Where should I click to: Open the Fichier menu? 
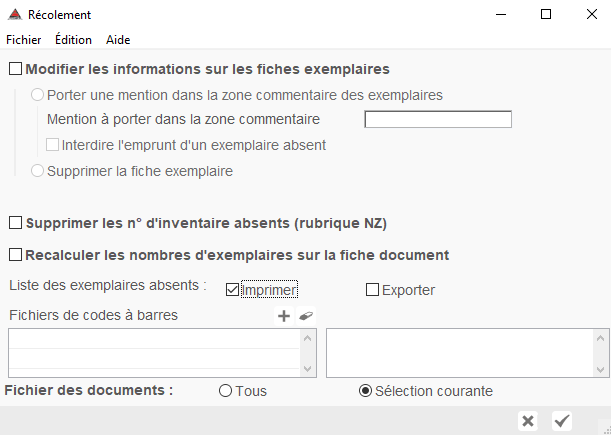pyautogui.click(x=24, y=40)
